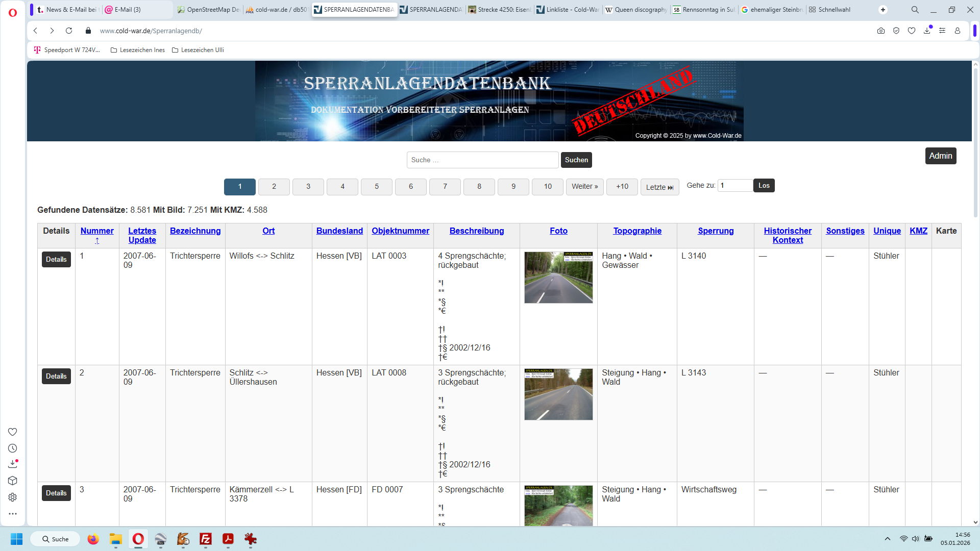980x551 pixels.
Task: Open Opera settings gear in sidebar
Action: point(13,497)
